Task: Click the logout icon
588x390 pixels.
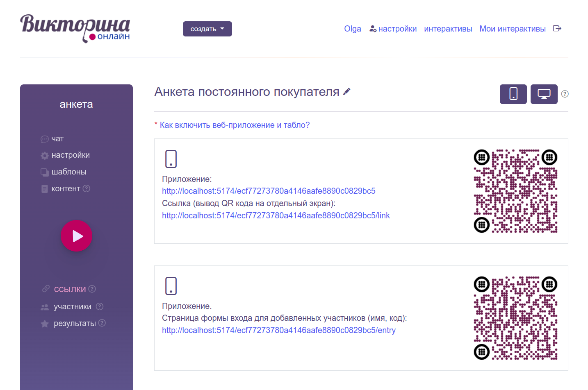Action: click(x=557, y=28)
